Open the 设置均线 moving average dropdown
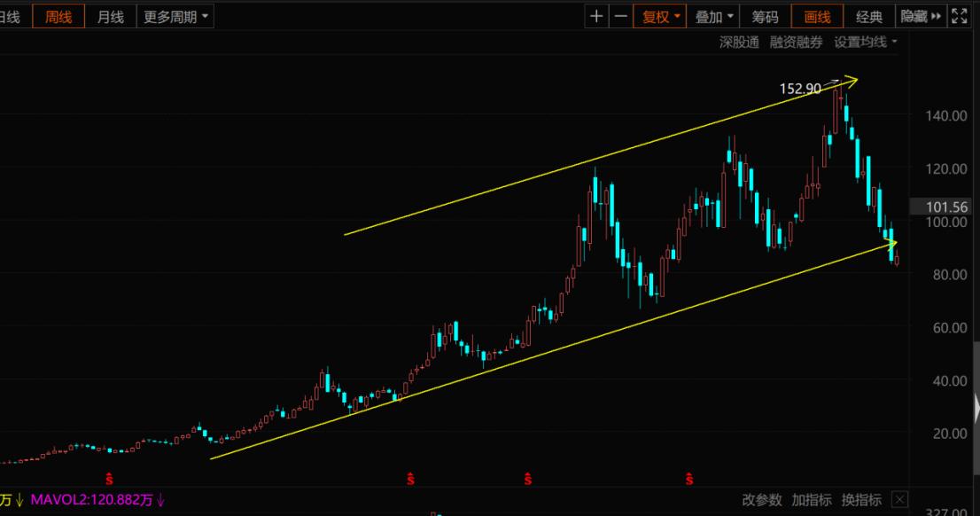 point(865,43)
